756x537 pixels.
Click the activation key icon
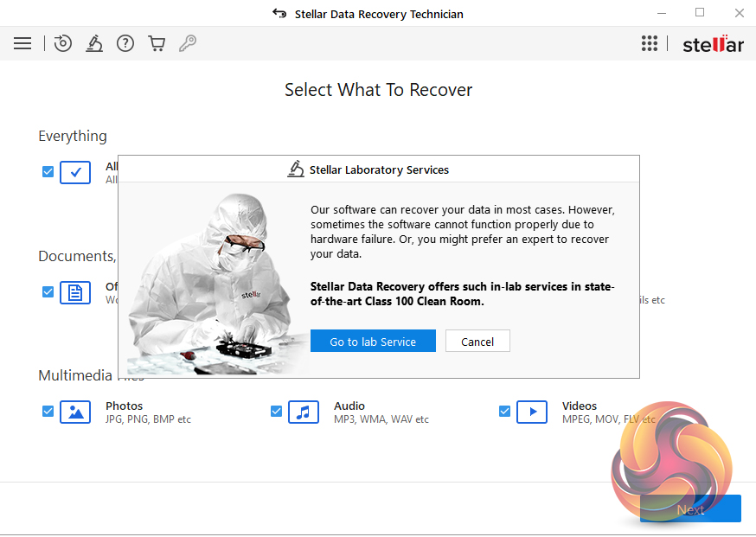click(188, 43)
